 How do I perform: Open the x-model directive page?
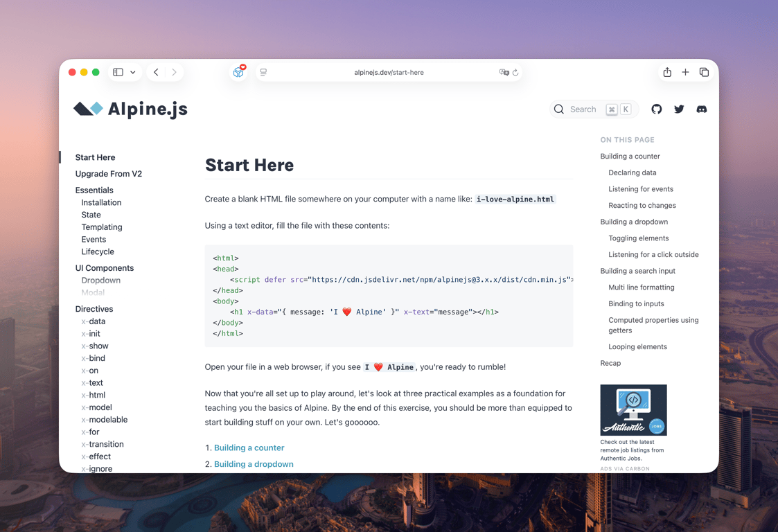point(97,407)
